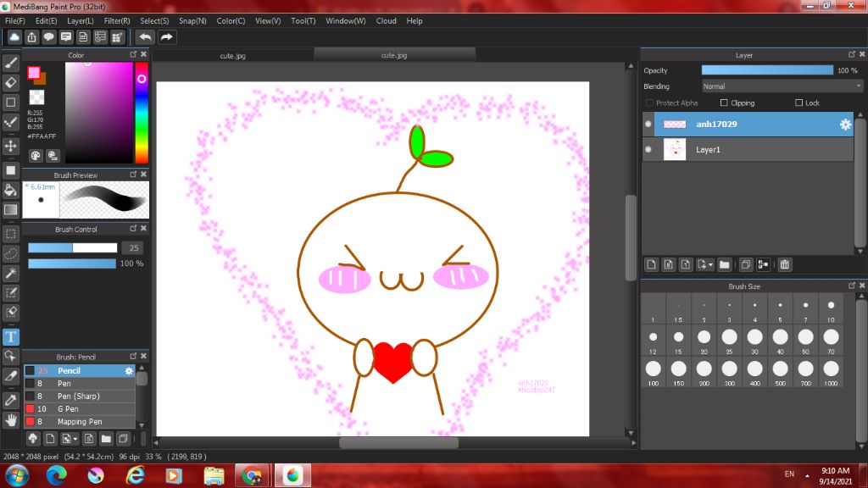This screenshot has height=488, width=868.
Task: Choose brush size 1000
Action: coord(831,373)
